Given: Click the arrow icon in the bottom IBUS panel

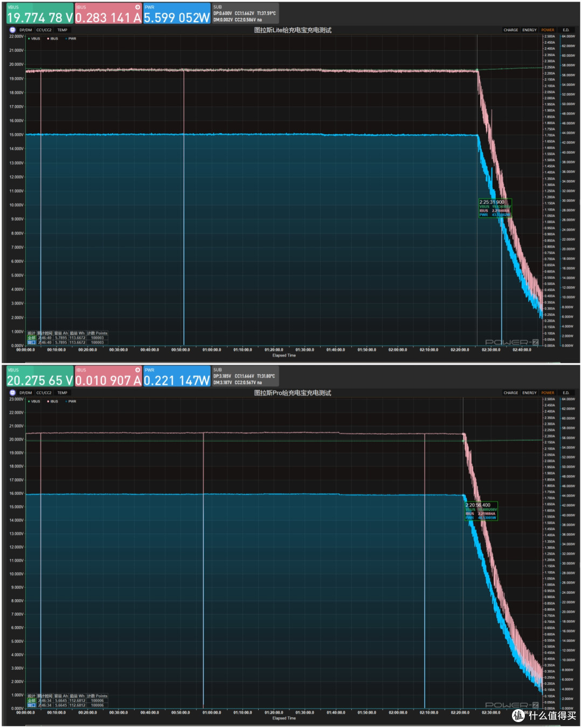Looking at the screenshot, I should click(x=137, y=370).
